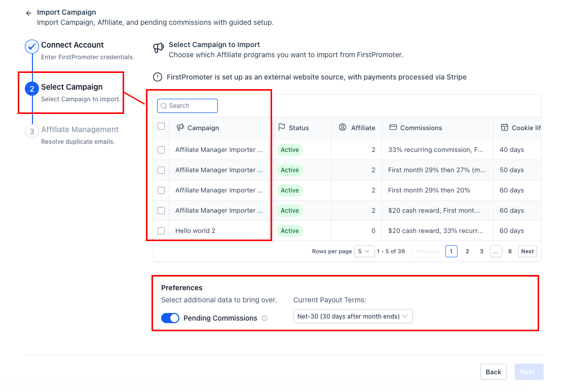Check the 2-affiliate row with $20 cash reward
The height and width of the screenshot is (392, 568).
161,211
